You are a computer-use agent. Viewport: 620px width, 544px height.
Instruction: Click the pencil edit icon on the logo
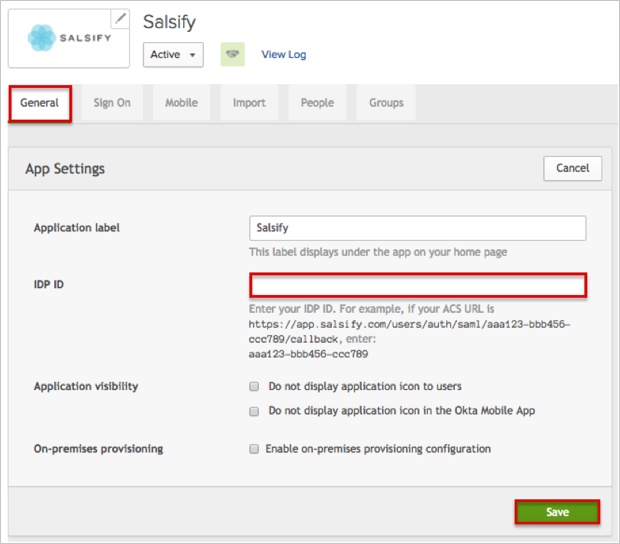tap(120, 18)
